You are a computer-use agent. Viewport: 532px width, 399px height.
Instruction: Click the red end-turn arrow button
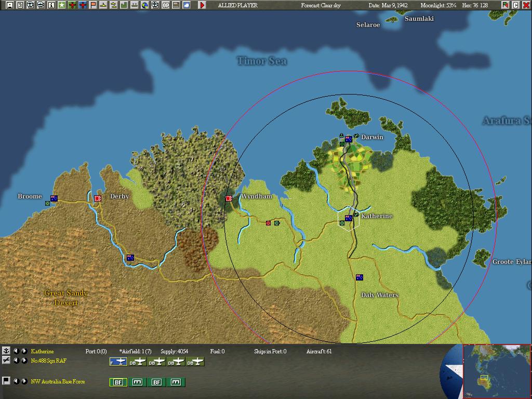(x=202, y=5)
